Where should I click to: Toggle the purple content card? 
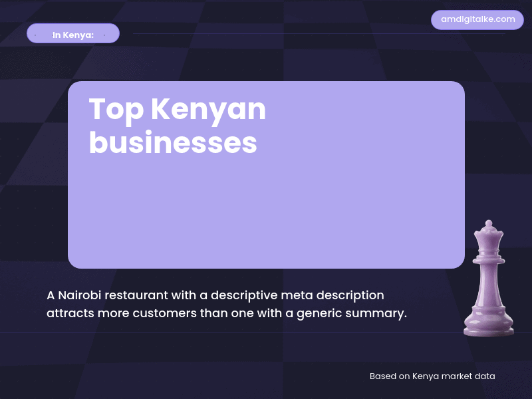266,173
